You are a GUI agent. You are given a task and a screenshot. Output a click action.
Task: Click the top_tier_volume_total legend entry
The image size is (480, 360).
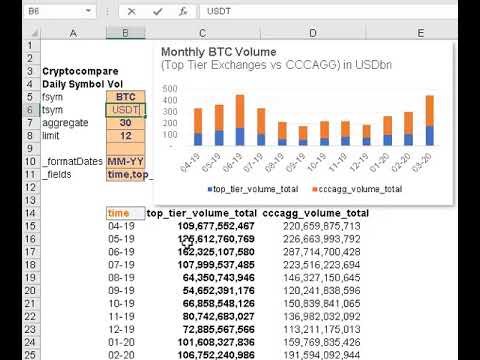[x=253, y=189]
